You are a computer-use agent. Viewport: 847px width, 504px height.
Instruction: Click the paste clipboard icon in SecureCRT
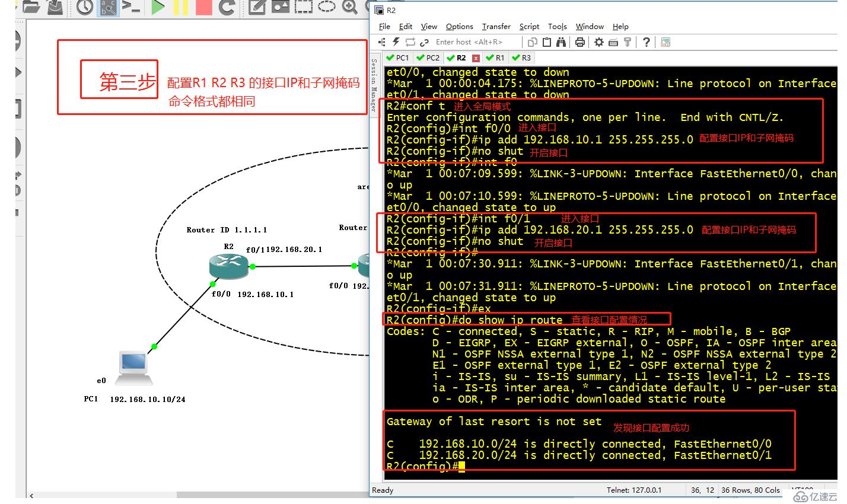click(546, 42)
